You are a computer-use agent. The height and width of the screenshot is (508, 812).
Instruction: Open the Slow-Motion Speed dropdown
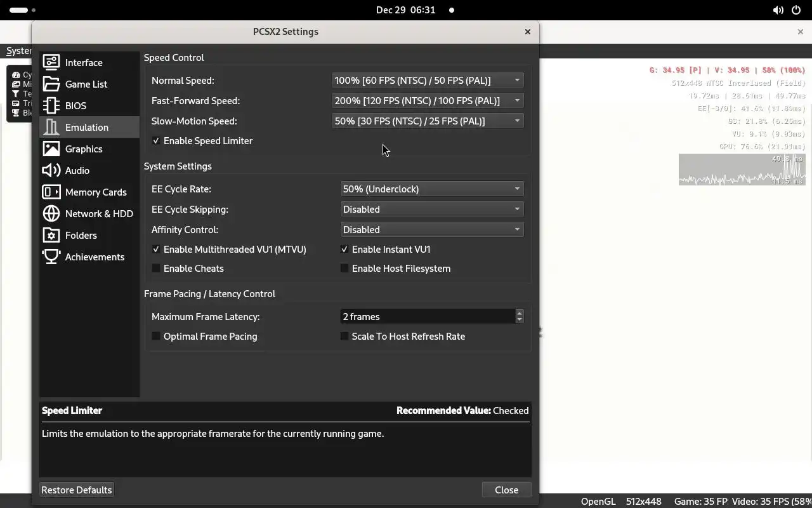[x=428, y=121]
